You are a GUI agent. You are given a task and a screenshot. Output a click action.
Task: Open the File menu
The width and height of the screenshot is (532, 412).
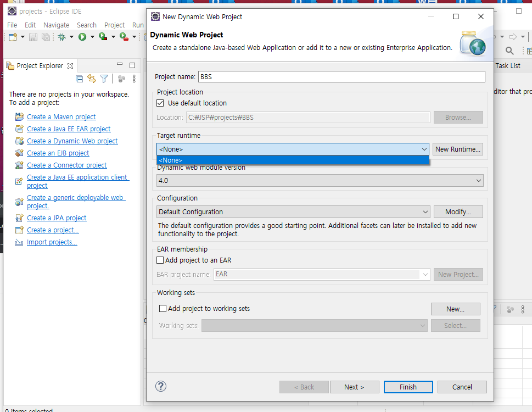pyautogui.click(x=12, y=25)
